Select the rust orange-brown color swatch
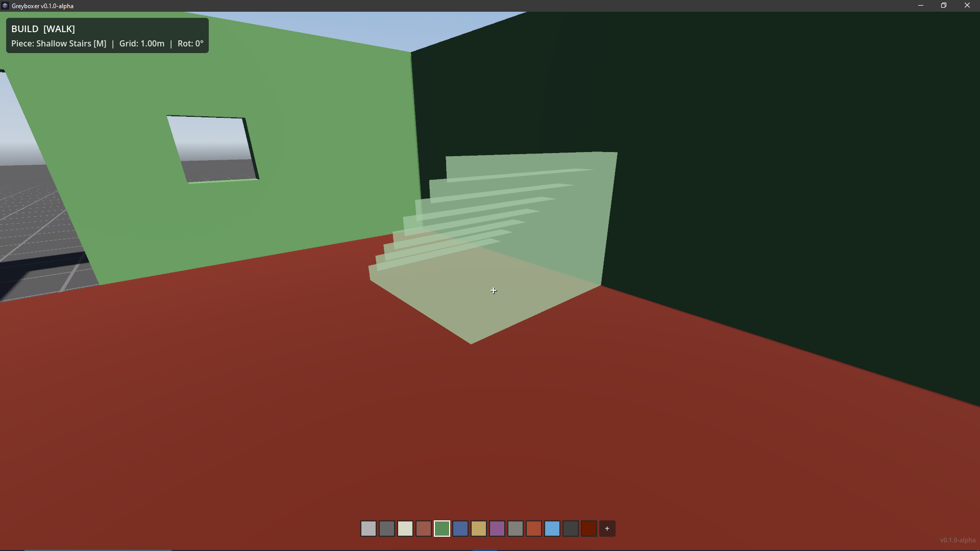Viewport: 980px width, 551px height. coord(533,529)
